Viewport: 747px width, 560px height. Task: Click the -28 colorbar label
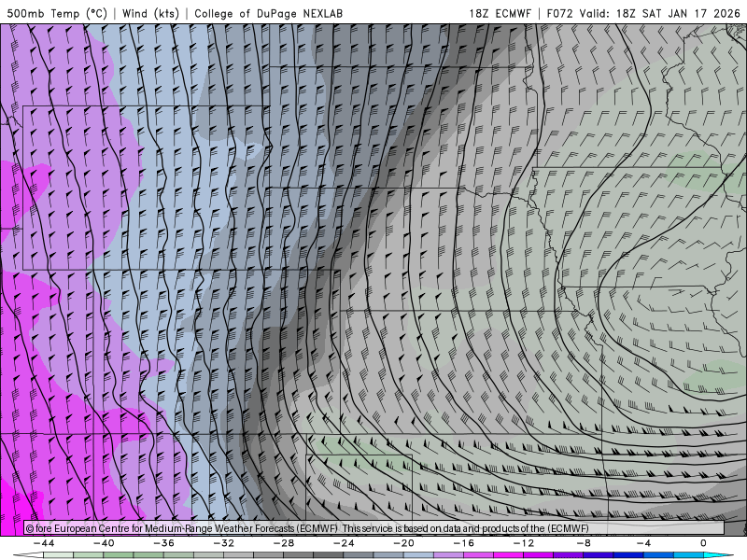pos(284,543)
